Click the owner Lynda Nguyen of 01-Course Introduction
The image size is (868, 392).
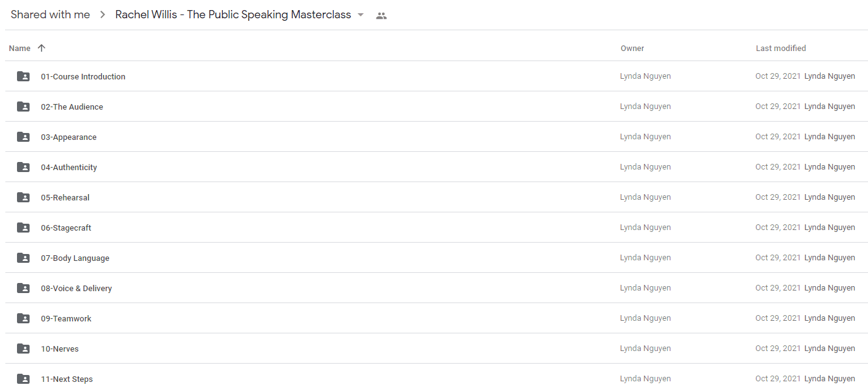(x=645, y=76)
